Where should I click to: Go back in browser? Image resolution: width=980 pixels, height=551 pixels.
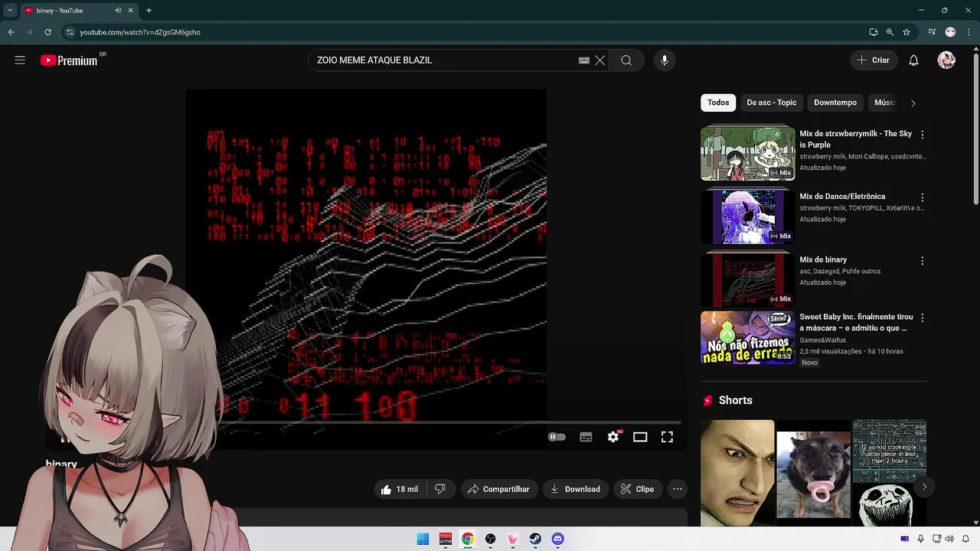tap(11, 32)
